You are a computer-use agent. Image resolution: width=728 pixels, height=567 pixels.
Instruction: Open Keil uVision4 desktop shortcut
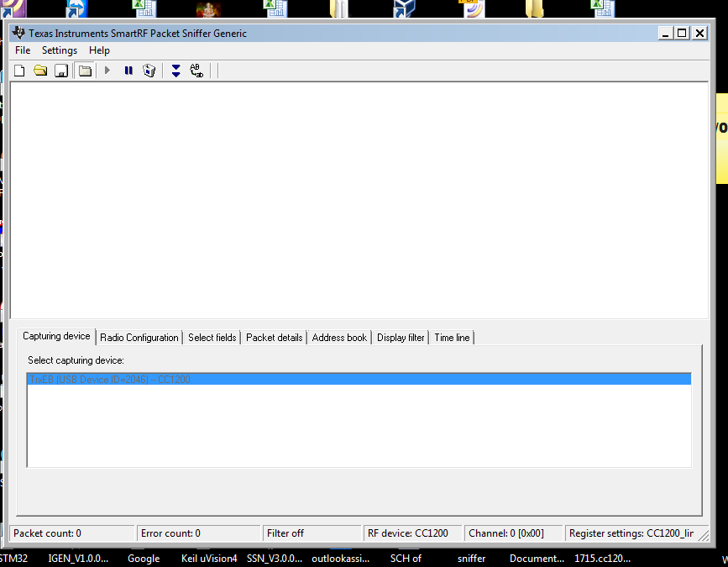209,558
